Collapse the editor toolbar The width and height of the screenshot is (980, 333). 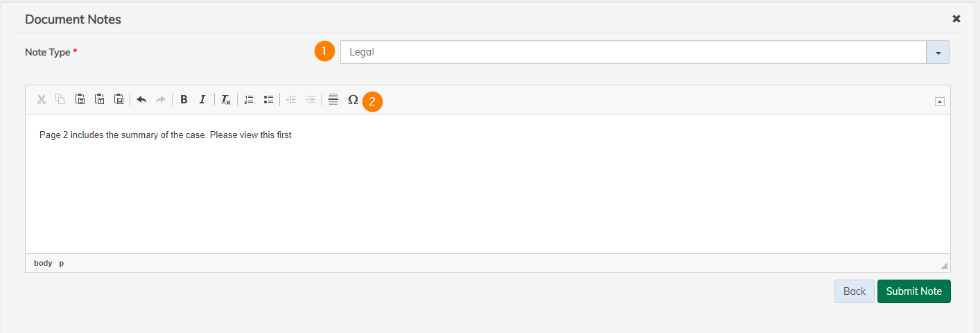939,101
